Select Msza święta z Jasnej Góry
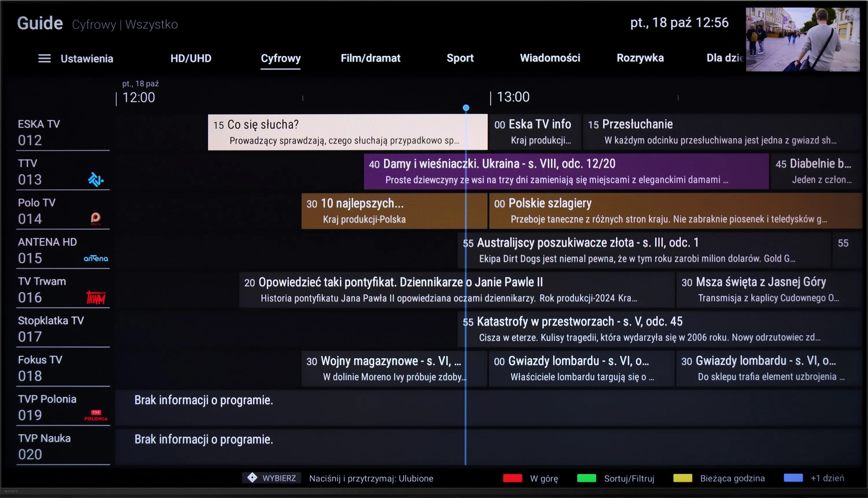Viewport: 868px width, 498px height. [769, 290]
